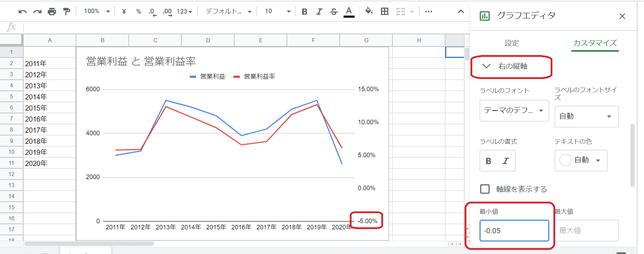Select row 12 header
644x254 pixels.
point(11,174)
